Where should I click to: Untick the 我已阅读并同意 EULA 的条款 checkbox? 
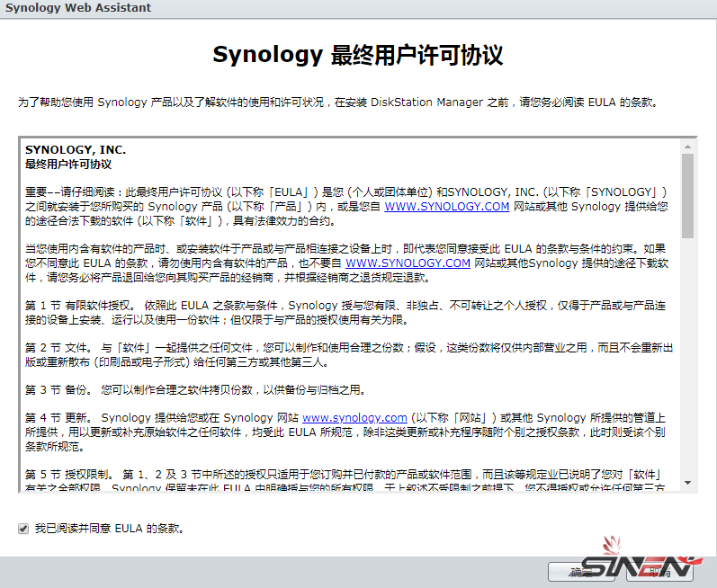point(23,529)
